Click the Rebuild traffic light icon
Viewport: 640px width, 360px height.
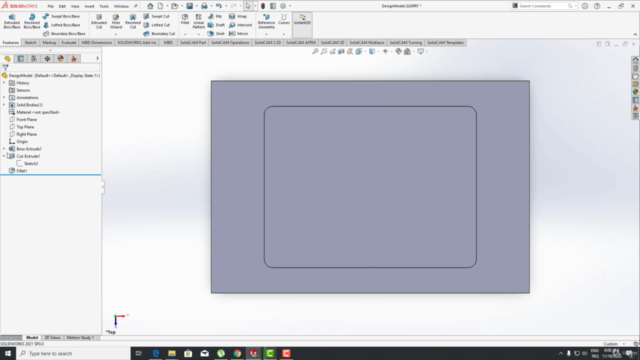263,6
